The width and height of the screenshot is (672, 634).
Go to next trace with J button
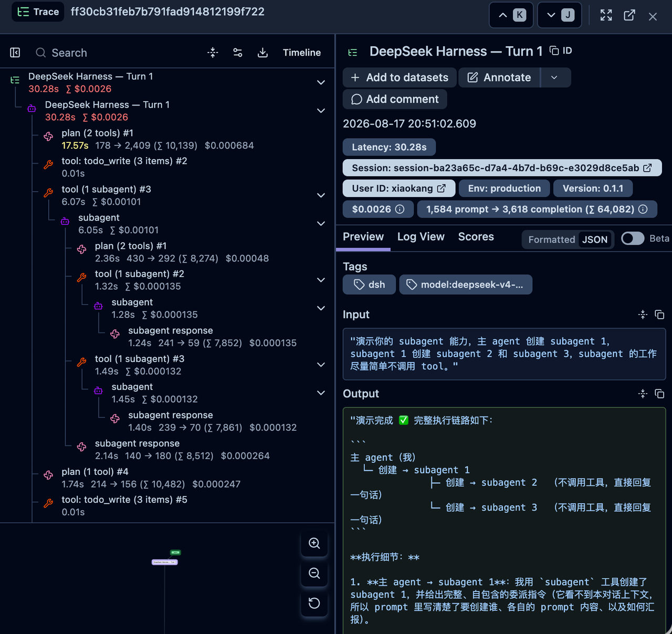point(560,15)
